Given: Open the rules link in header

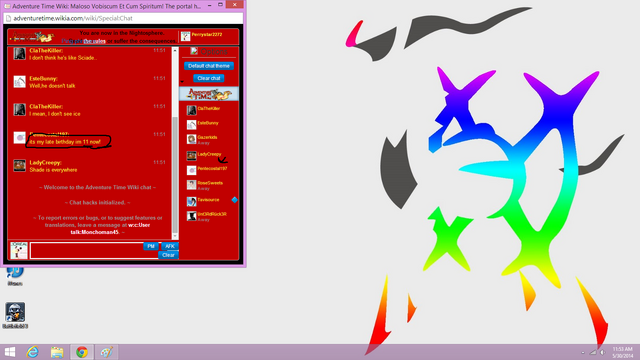Looking at the screenshot, I should (x=94, y=41).
